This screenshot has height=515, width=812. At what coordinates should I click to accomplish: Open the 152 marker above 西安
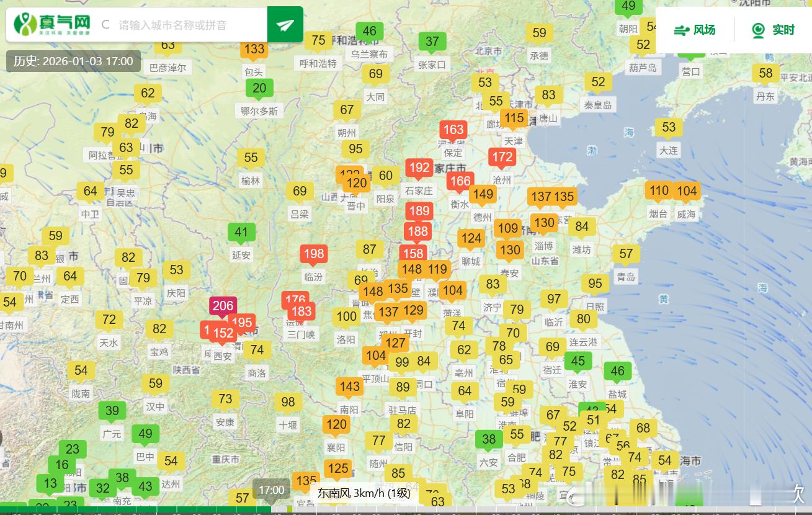coord(223,334)
